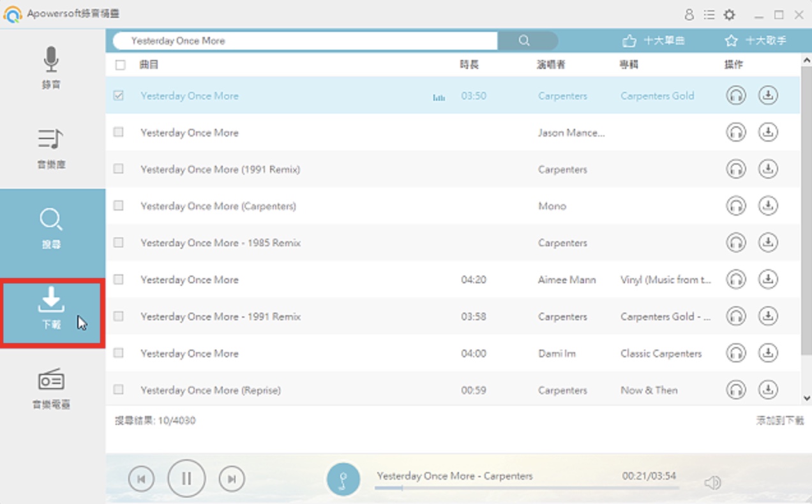Check the Dami Im track checkbox
Screen dimensions: 812x504
(x=118, y=353)
